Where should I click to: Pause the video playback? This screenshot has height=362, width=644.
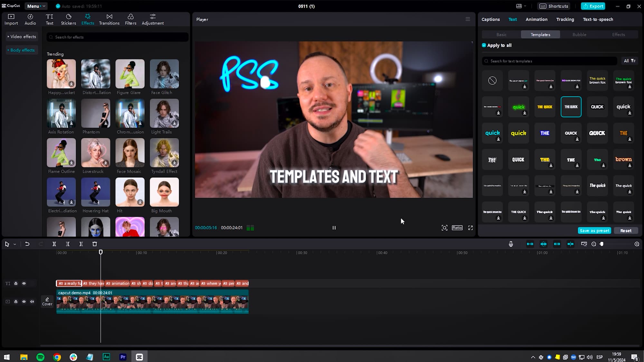click(x=334, y=228)
